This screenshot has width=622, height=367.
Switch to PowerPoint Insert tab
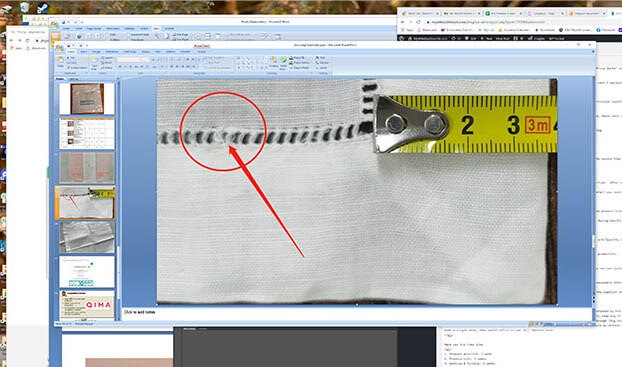click(x=83, y=52)
